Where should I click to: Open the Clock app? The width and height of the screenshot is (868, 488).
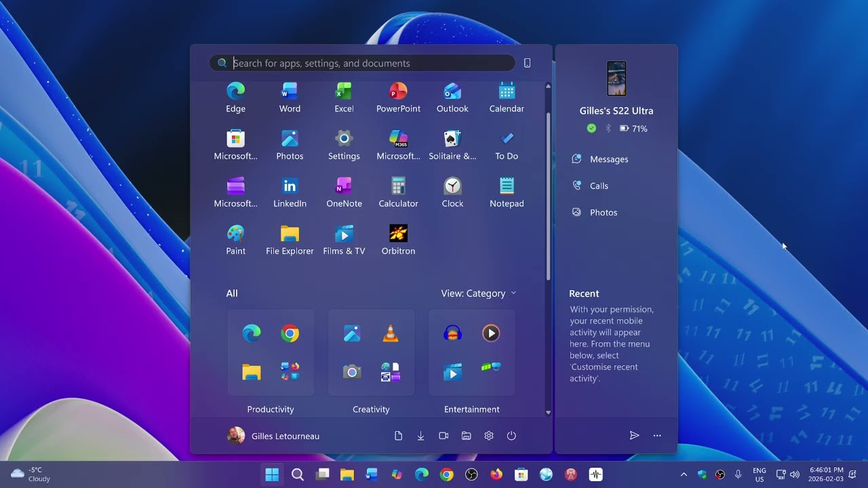coord(452,193)
